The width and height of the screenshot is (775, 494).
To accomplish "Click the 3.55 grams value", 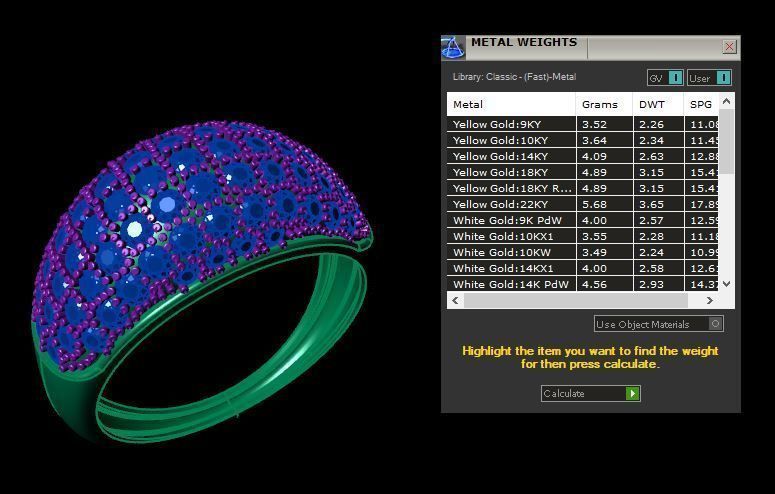I will click(594, 236).
